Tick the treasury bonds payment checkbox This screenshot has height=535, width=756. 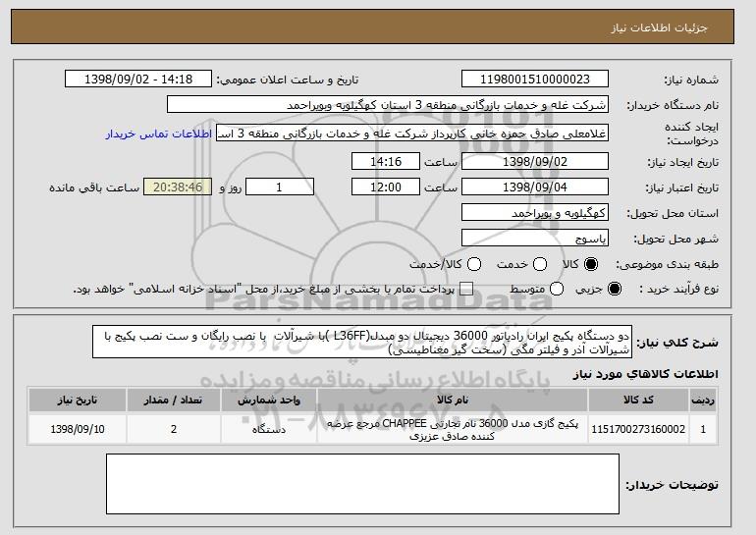pyautogui.click(x=465, y=290)
